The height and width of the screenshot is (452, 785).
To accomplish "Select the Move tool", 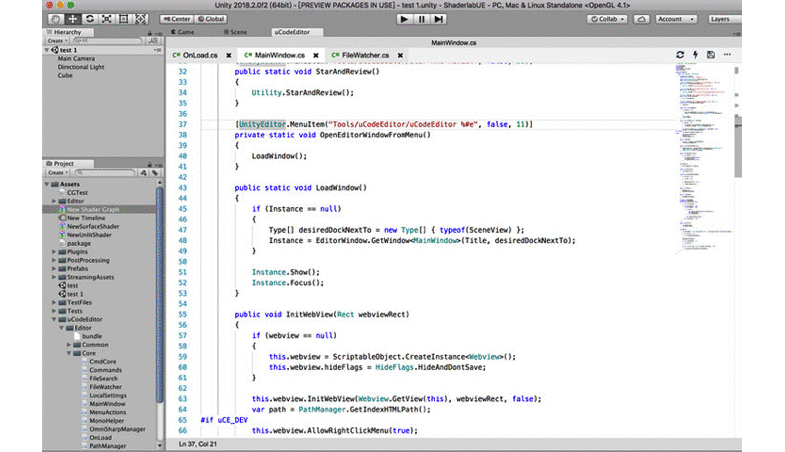I will [73, 19].
